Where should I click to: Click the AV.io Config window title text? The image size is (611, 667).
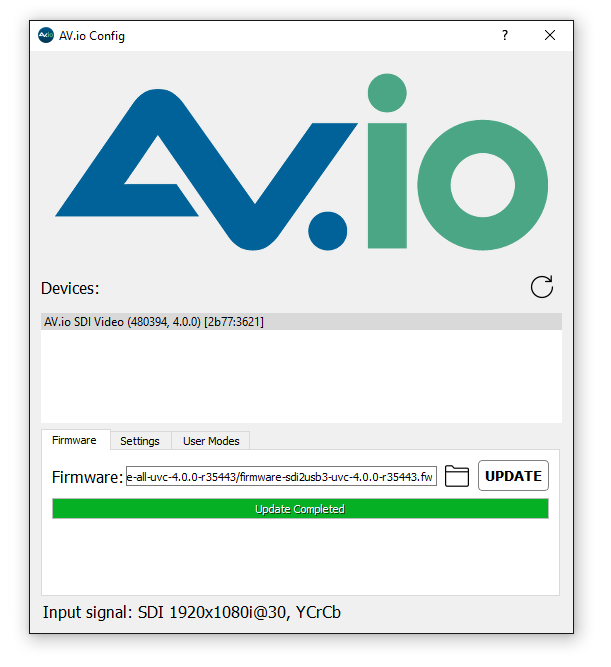click(92, 36)
